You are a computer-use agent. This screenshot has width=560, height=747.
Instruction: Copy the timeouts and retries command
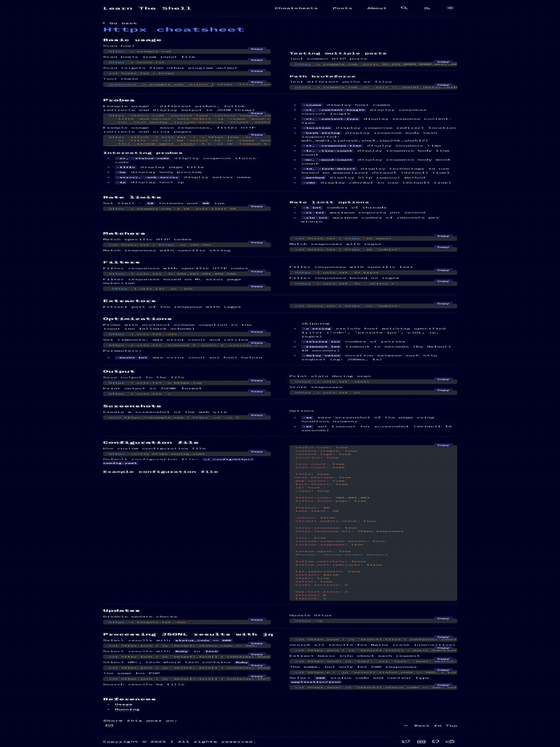(257, 343)
